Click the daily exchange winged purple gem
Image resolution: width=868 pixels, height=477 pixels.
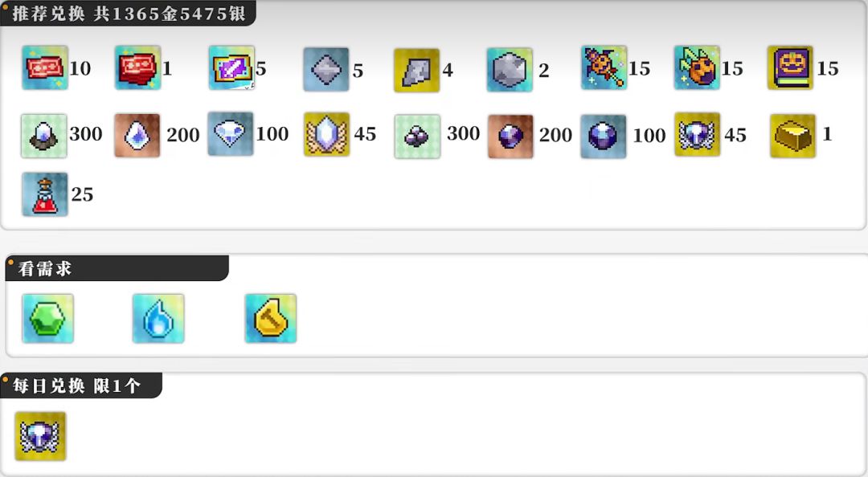tap(40, 436)
